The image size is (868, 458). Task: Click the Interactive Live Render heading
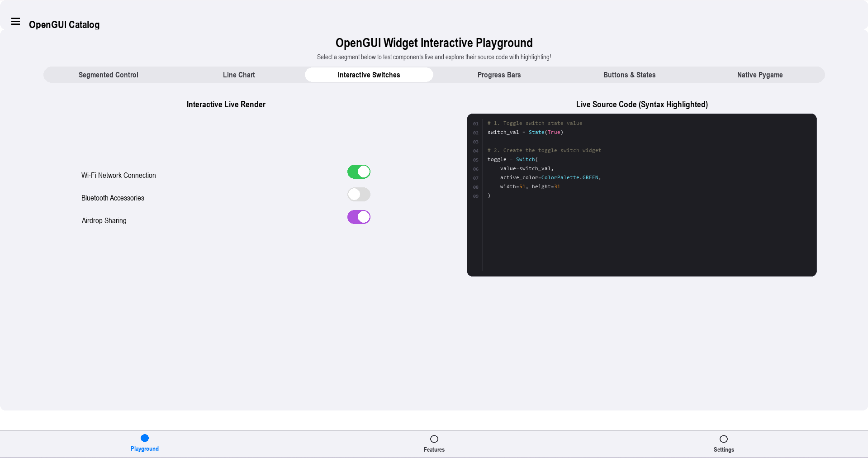click(x=226, y=105)
